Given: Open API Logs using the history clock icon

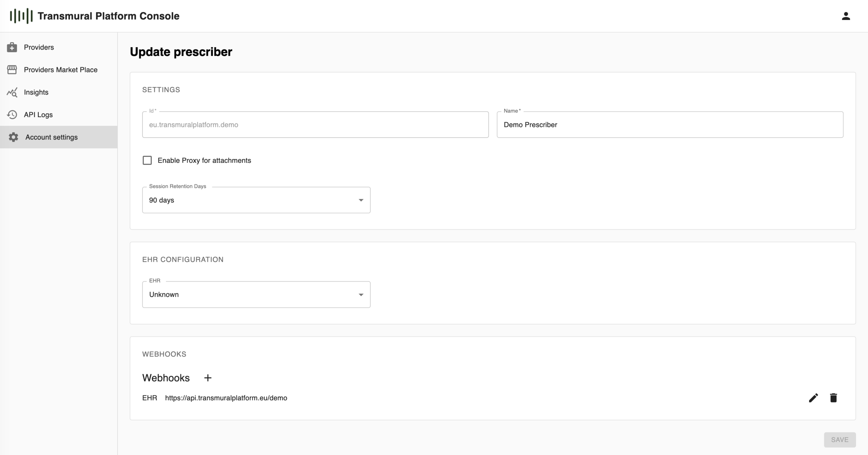Looking at the screenshot, I should pyautogui.click(x=12, y=114).
